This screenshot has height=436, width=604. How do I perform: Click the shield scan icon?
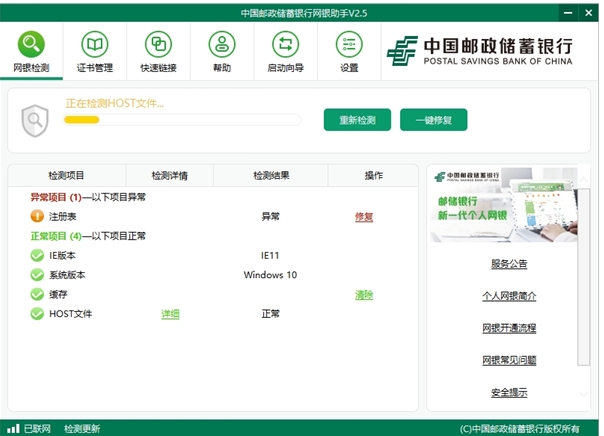pyautogui.click(x=35, y=121)
